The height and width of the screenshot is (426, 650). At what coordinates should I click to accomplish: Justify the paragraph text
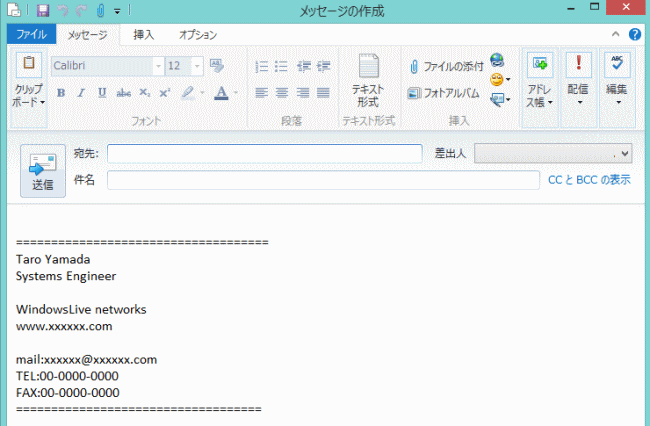(x=323, y=92)
